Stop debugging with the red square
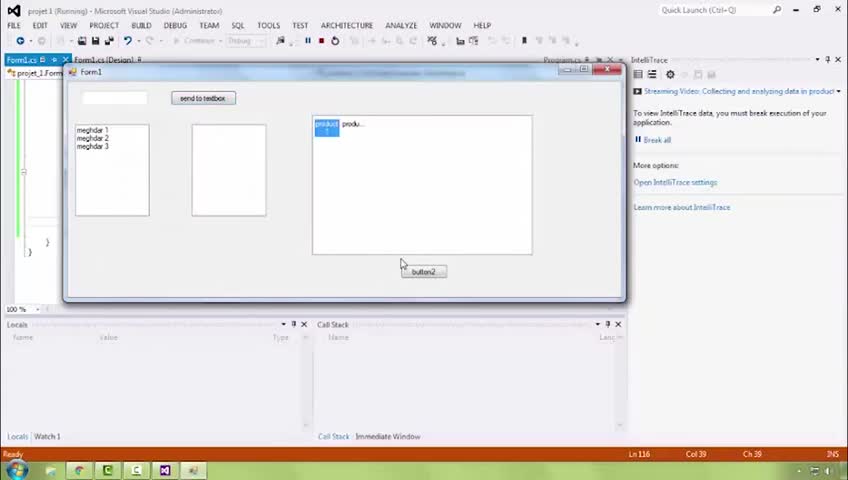This screenshot has height=480, width=848. click(x=321, y=41)
